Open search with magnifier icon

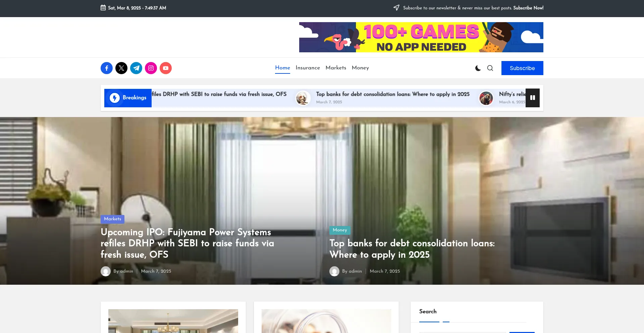coord(490,68)
